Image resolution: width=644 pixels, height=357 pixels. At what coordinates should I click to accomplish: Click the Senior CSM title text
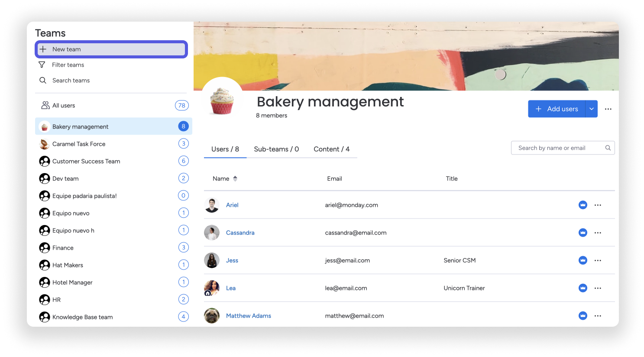click(460, 261)
